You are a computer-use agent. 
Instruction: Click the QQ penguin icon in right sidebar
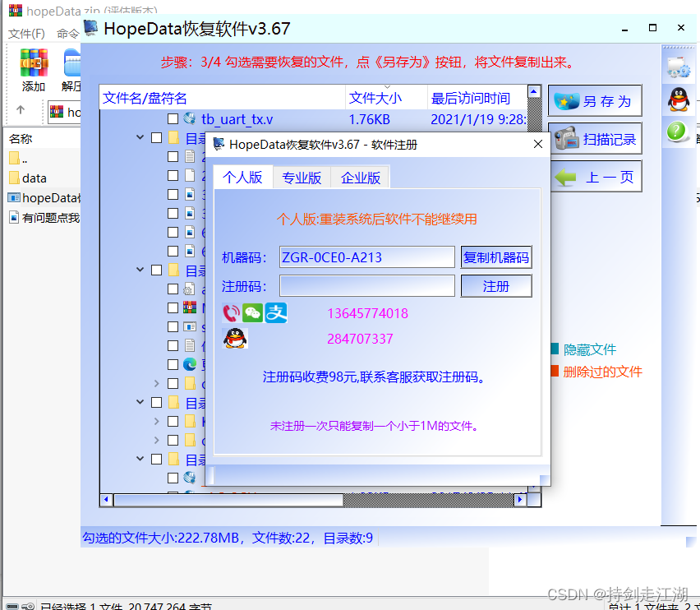(x=678, y=99)
